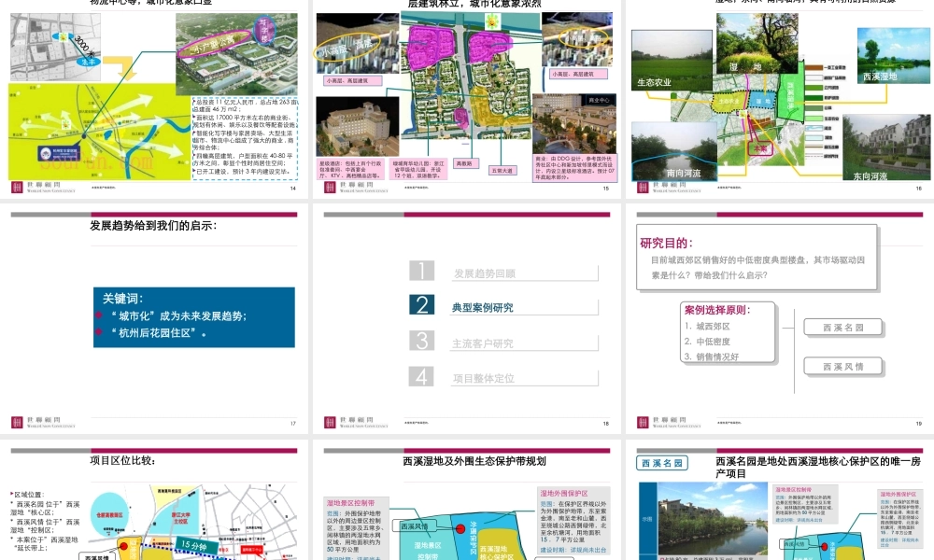Screen dimensions: 934x560
Task: Click the aerial rendering photo on slide 14
Action: [x=236, y=55]
